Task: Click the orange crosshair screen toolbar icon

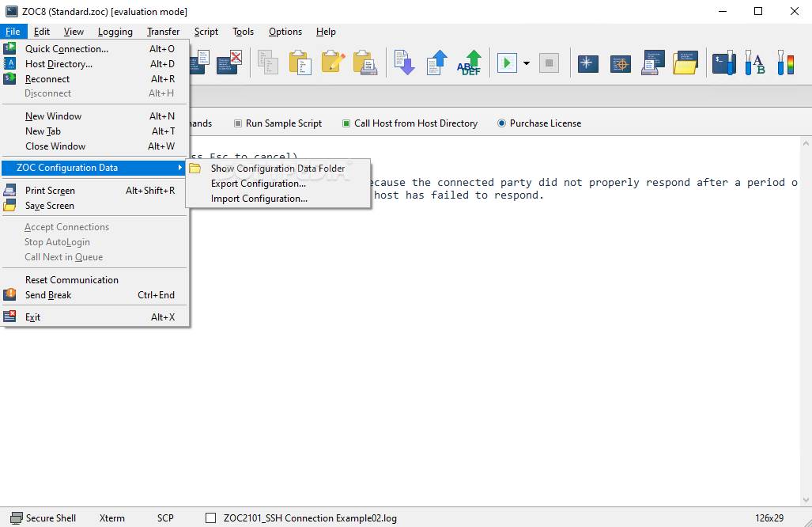Action: 621,64
